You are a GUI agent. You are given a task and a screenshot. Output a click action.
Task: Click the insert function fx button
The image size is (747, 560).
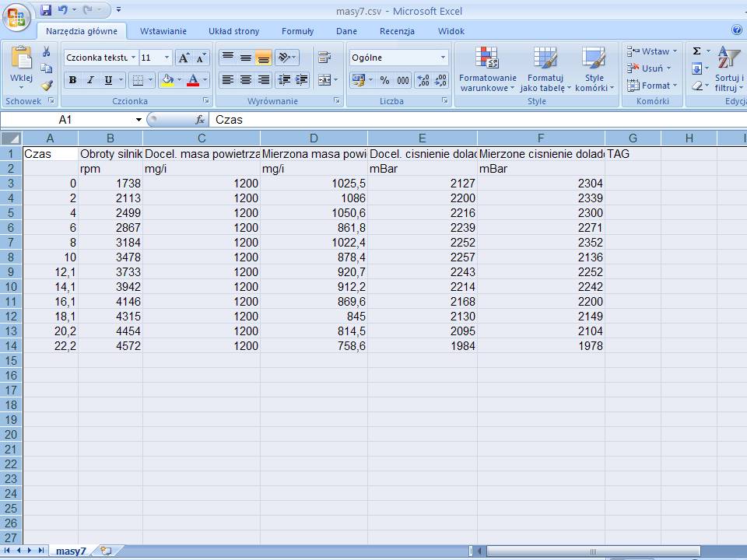[200, 120]
